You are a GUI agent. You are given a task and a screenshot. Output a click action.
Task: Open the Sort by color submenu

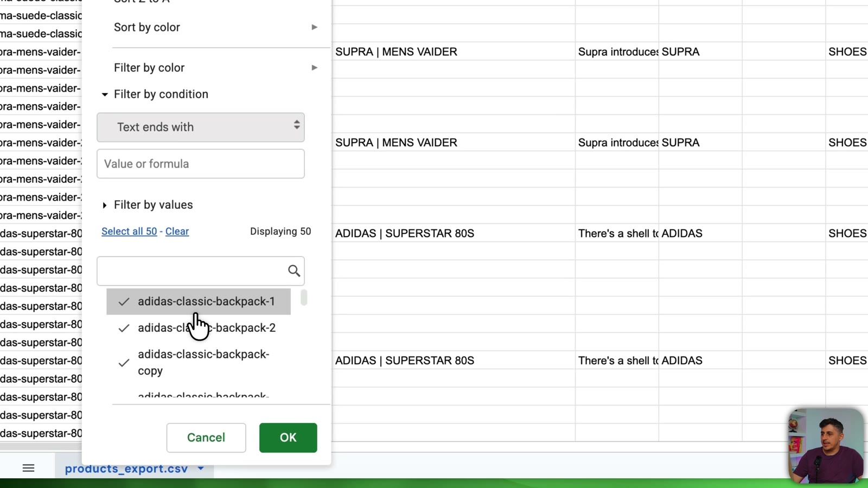pyautogui.click(x=215, y=27)
